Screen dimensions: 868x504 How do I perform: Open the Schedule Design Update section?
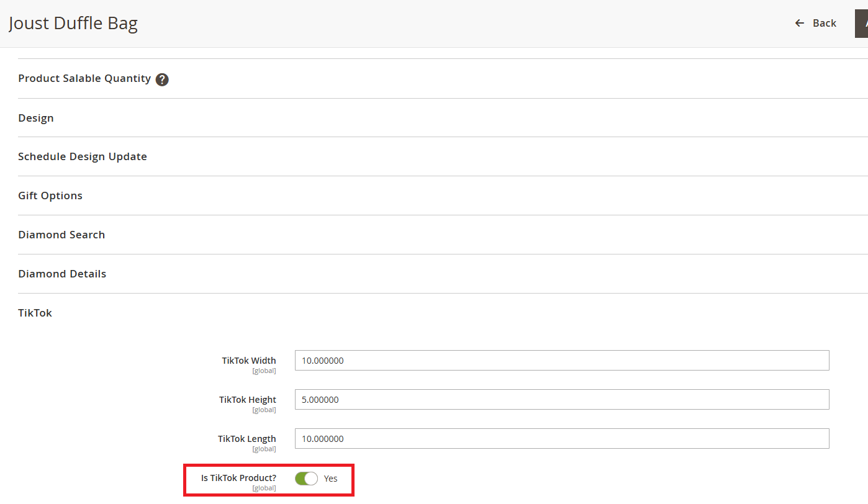click(83, 156)
